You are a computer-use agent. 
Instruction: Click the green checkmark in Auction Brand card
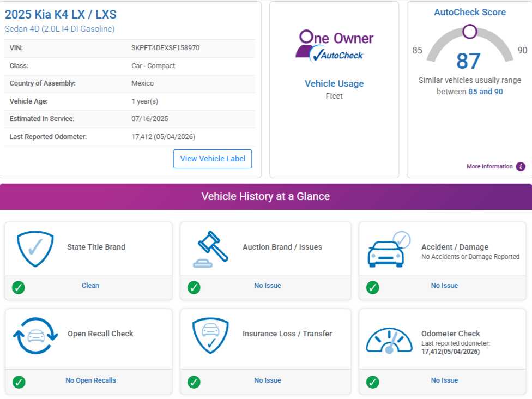tap(194, 287)
